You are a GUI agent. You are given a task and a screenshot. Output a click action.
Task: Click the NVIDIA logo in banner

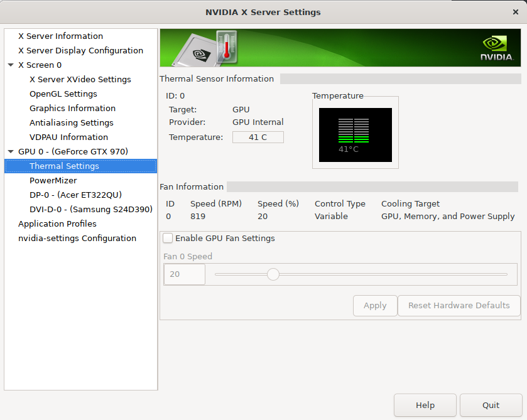pyautogui.click(x=497, y=48)
